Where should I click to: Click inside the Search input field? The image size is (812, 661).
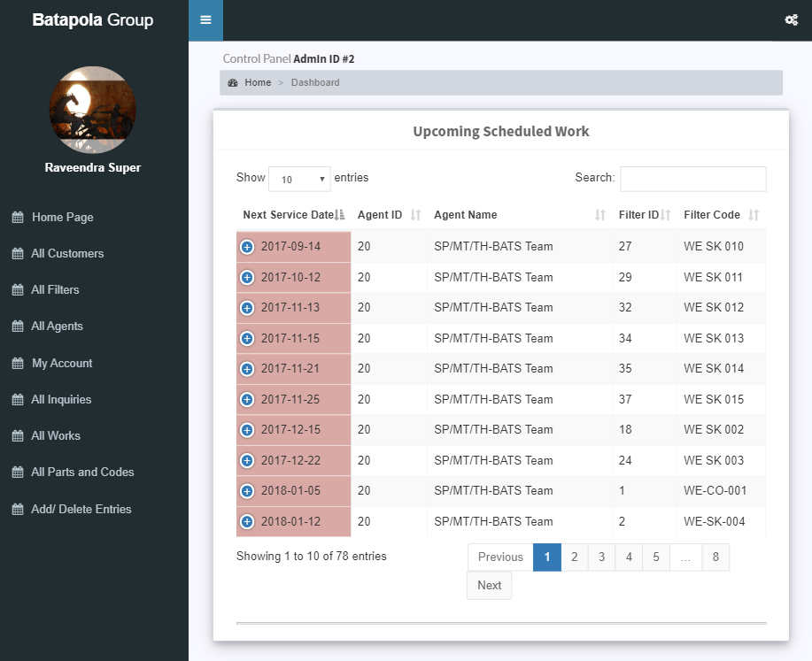pos(692,179)
